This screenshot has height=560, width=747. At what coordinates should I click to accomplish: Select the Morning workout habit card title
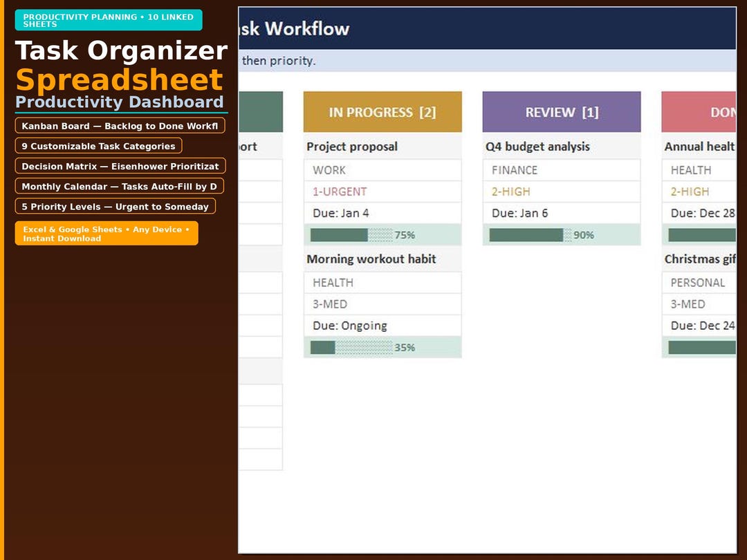[x=371, y=259]
